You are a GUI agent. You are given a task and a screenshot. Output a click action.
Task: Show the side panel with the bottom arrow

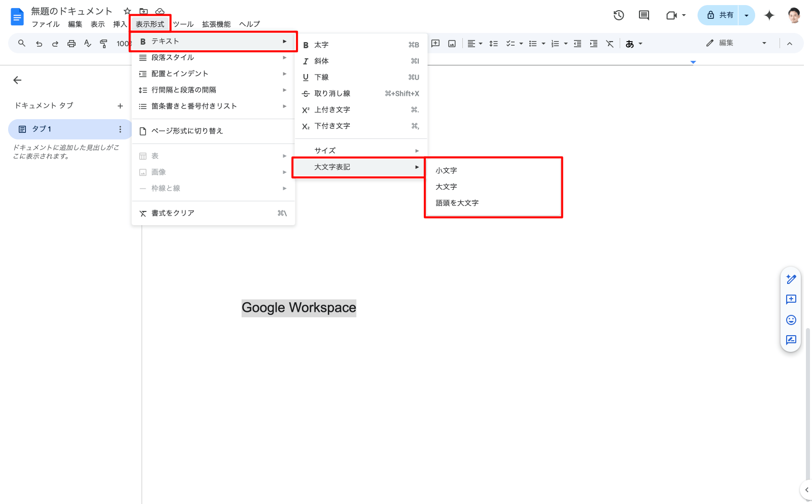pyautogui.click(x=806, y=490)
